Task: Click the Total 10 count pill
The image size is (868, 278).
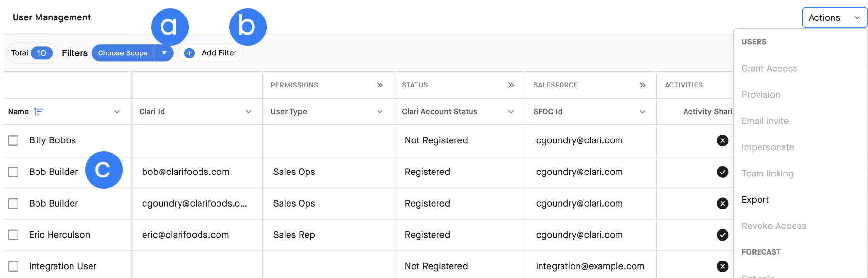Action: 32,53
